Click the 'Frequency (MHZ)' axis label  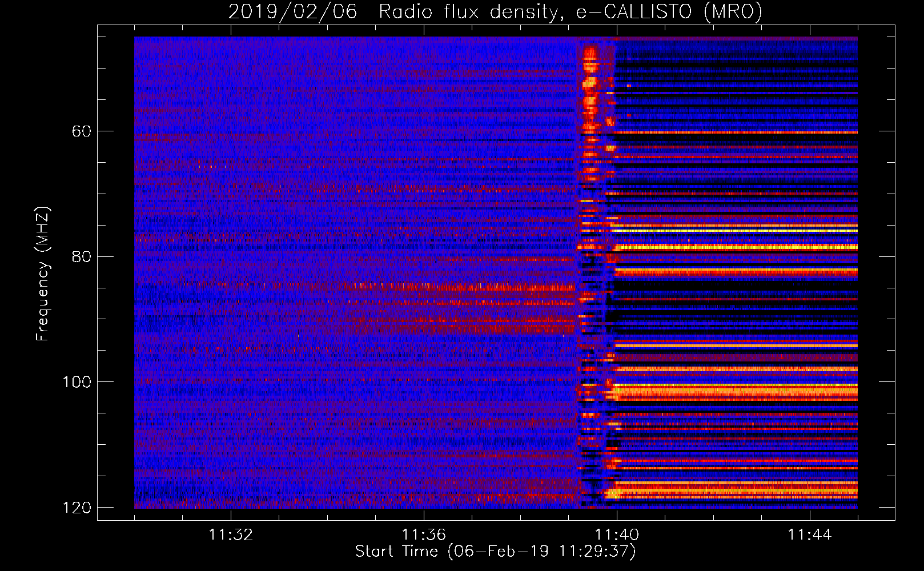[x=43, y=274]
